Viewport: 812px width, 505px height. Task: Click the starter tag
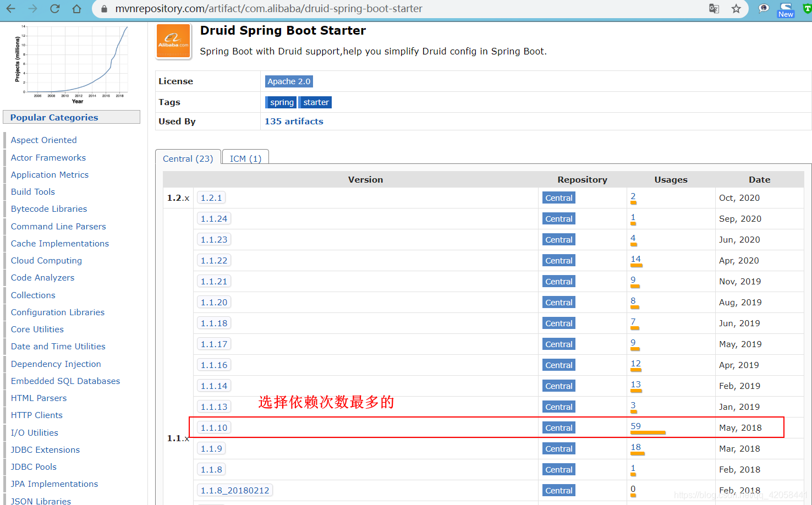pos(315,102)
